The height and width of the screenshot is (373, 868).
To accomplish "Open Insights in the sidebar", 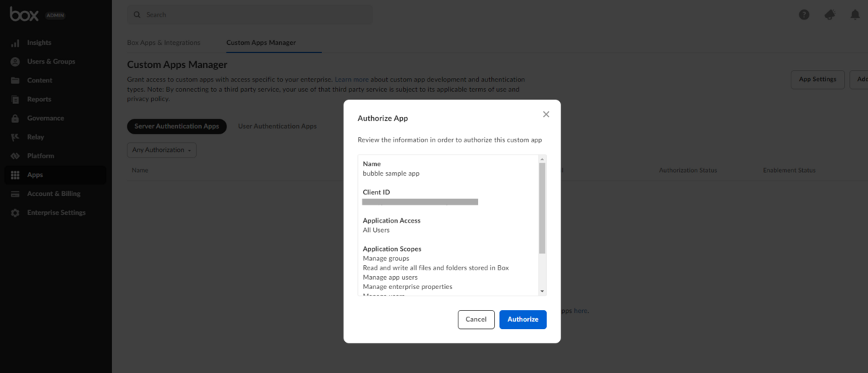I will click(x=39, y=43).
